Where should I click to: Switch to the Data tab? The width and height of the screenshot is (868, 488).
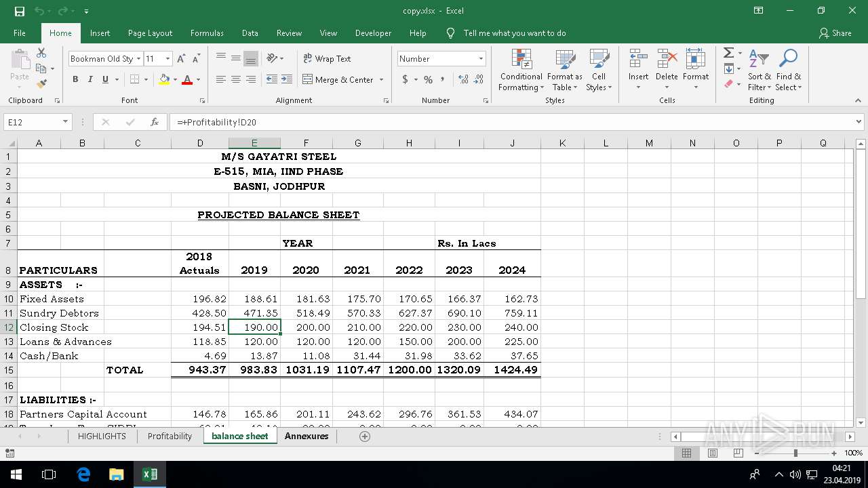250,33
